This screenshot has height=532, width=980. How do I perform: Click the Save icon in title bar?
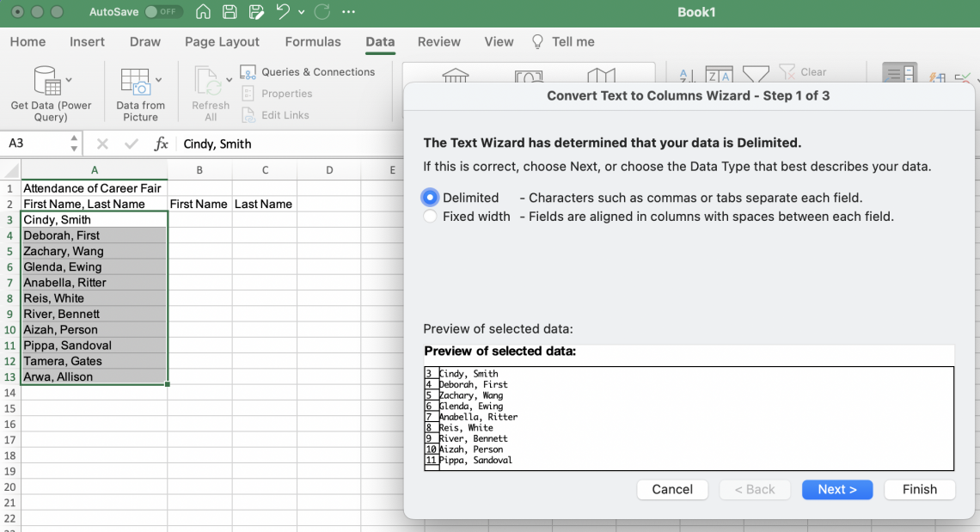tap(230, 12)
